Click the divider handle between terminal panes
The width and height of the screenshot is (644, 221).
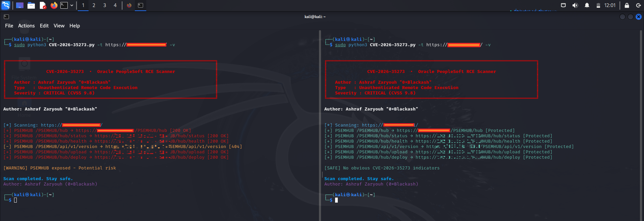(x=322, y=174)
